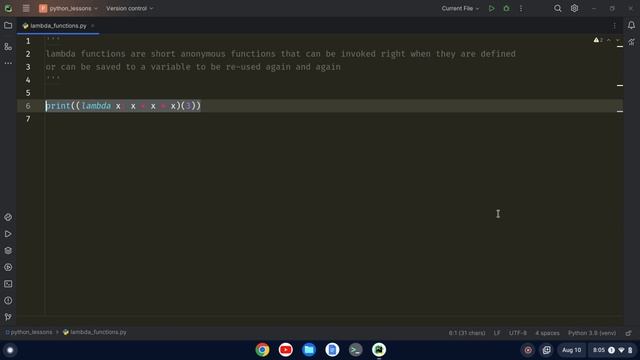640x360 pixels.
Task: Toggle read-only lock in status bar
Action: point(629,333)
